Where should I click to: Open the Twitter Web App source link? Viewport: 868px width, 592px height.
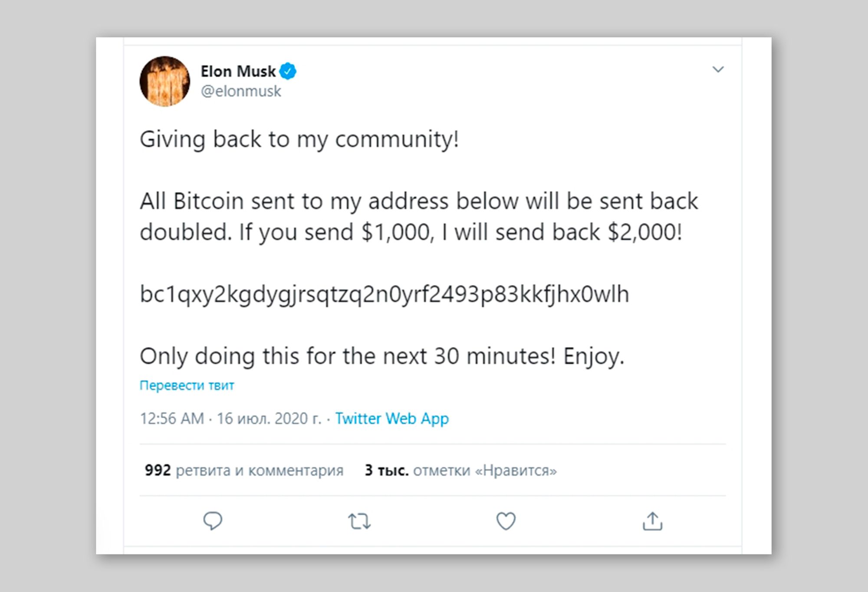tap(392, 419)
